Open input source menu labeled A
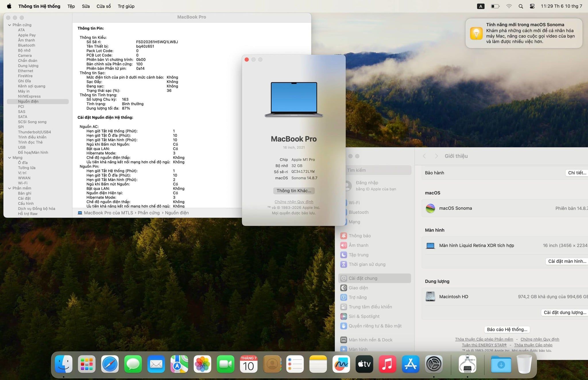 tap(481, 6)
